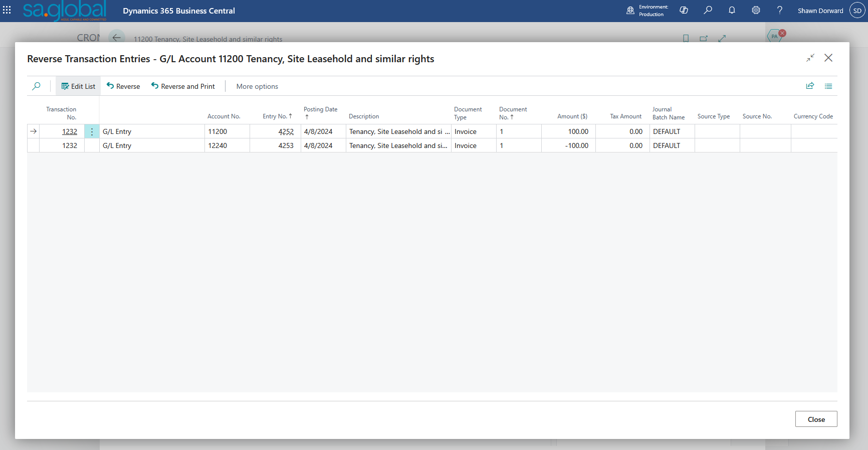Click the search magnifier in top bar
The image size is (868, 450).
coord(708,10)
